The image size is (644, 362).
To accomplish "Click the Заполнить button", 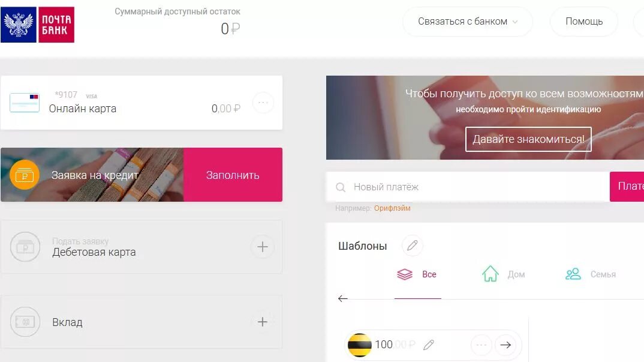I will 233,175.
